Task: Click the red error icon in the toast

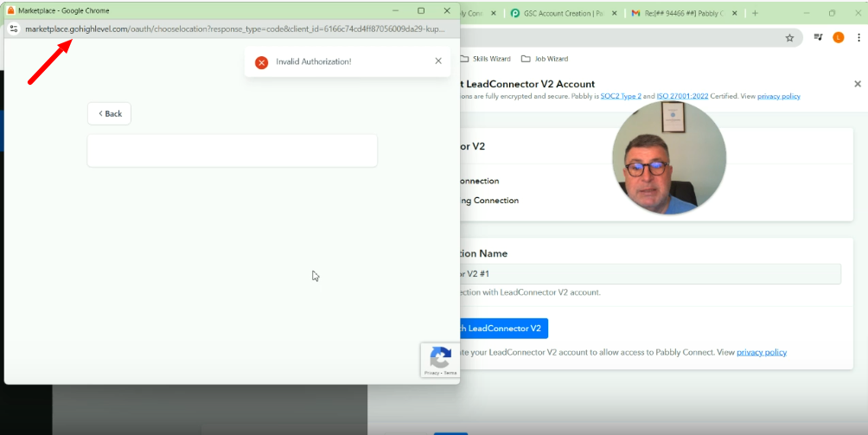Action: [x=261, y=62]
